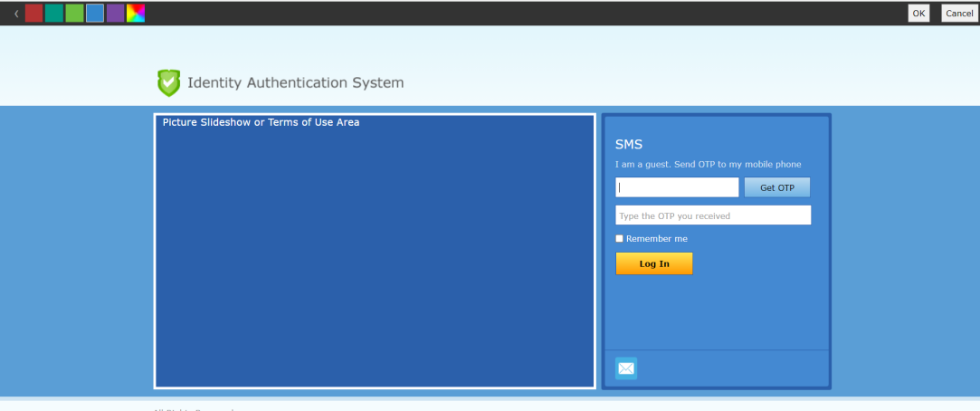
Task: Select the blue theme color swatch
Action: pyautogui.click(x=95, y=14)
